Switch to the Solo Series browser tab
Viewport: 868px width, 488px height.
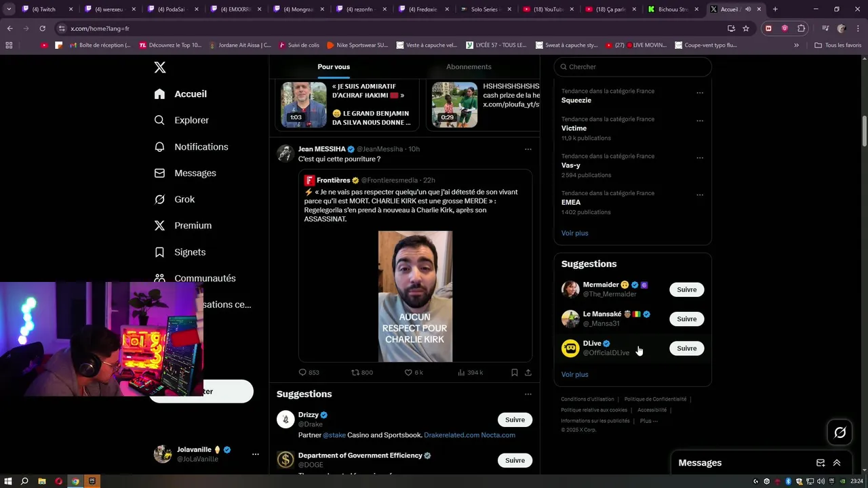coord(487,9)
